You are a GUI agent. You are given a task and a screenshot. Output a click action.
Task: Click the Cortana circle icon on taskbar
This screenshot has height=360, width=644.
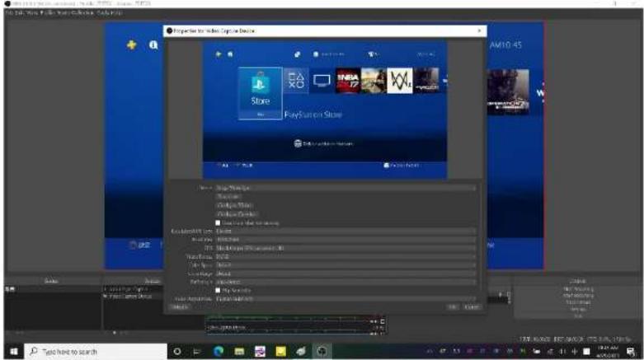[177, 352]
